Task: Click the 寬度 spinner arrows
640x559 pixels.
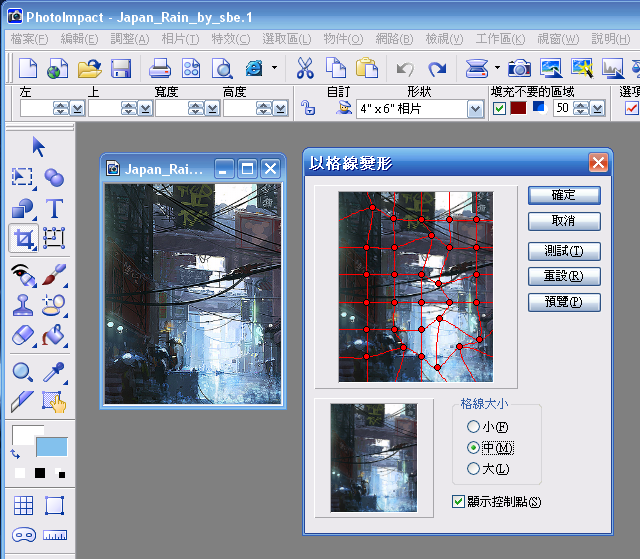Action: point(196,109)
